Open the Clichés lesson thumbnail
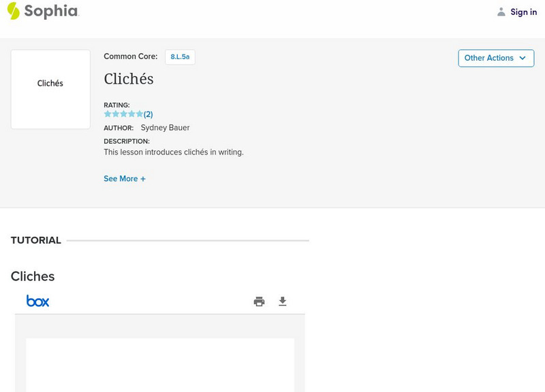 pyautogui.click(x=50, y=89)
